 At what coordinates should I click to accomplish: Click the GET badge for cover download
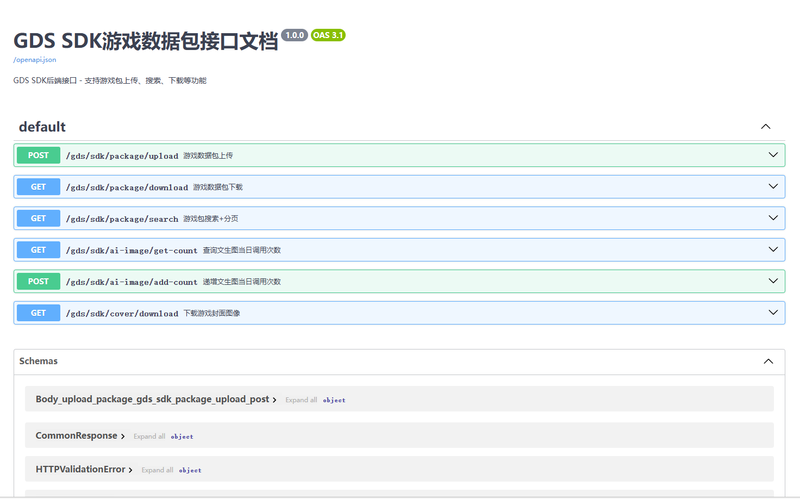[38, 313]
